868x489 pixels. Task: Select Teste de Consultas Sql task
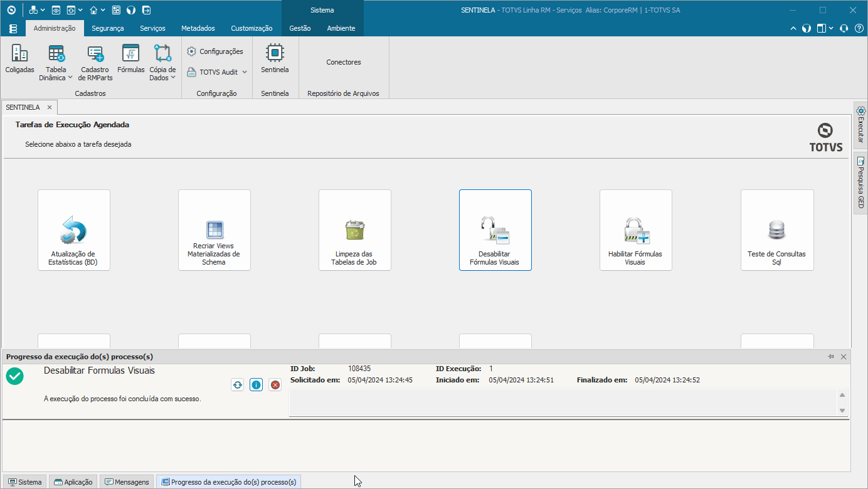[777, 230]
